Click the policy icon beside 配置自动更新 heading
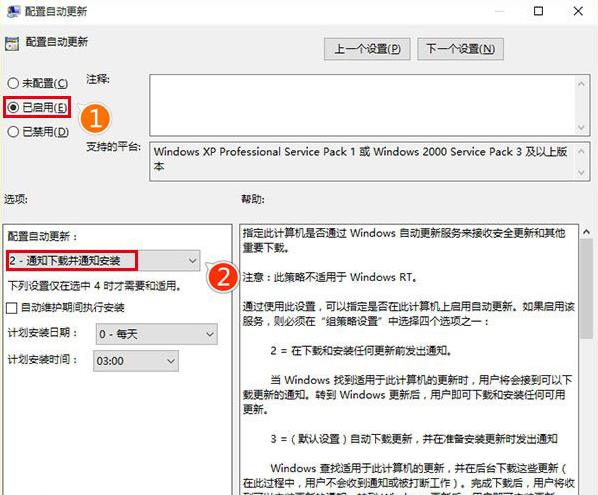 point(12,44)
